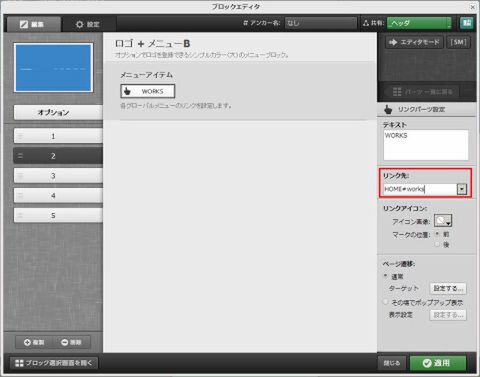The image size is (480, 377).
Task: Click the layout icon beside 共有 dropdown
Action: pos(467,23)
